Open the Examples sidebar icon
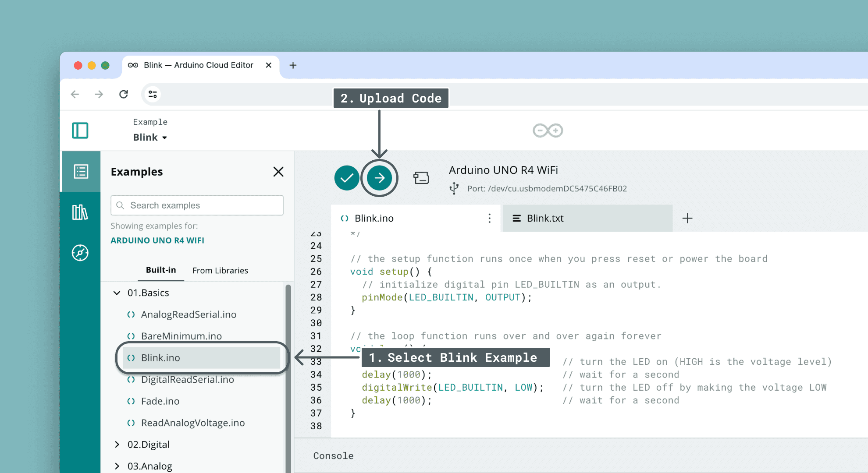The width and height of the screenshot is (868, 473). 81,172
